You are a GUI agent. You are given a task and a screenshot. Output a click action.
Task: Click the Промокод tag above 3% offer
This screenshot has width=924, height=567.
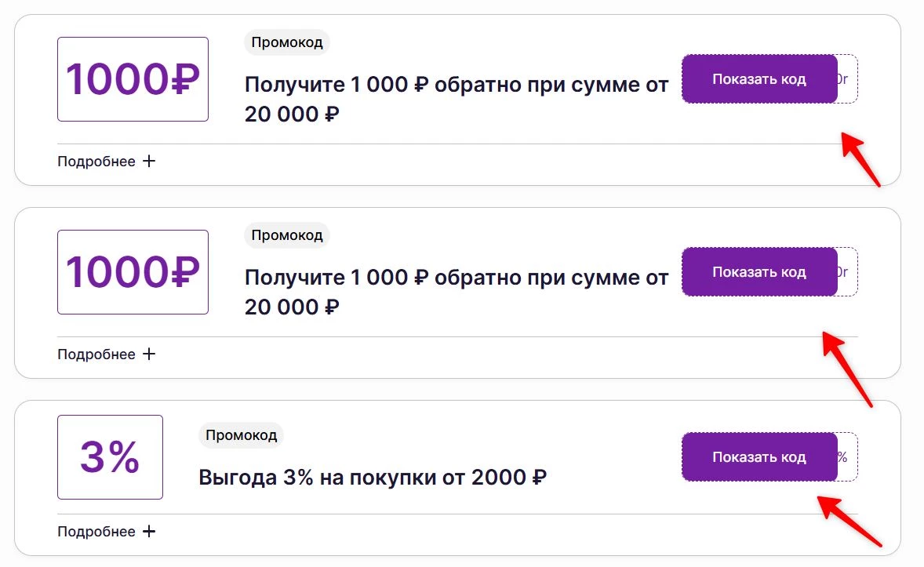241,435
